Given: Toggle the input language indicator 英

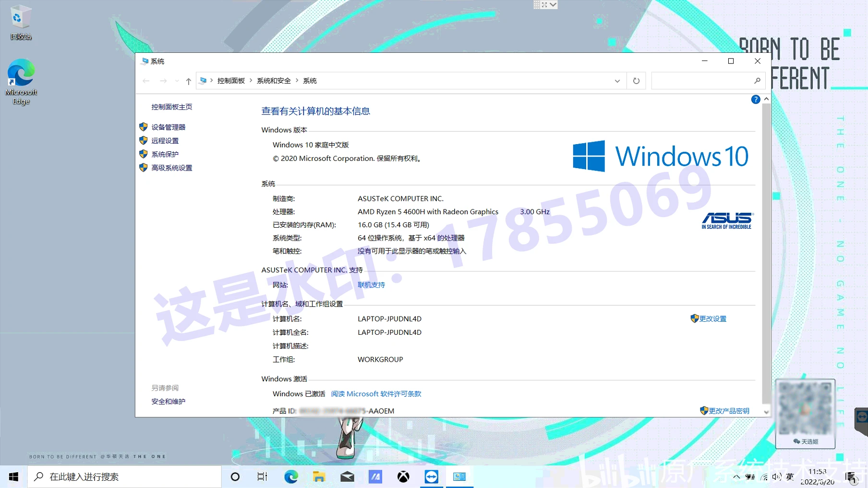Looking at the screenshot, I should (790, 476).
